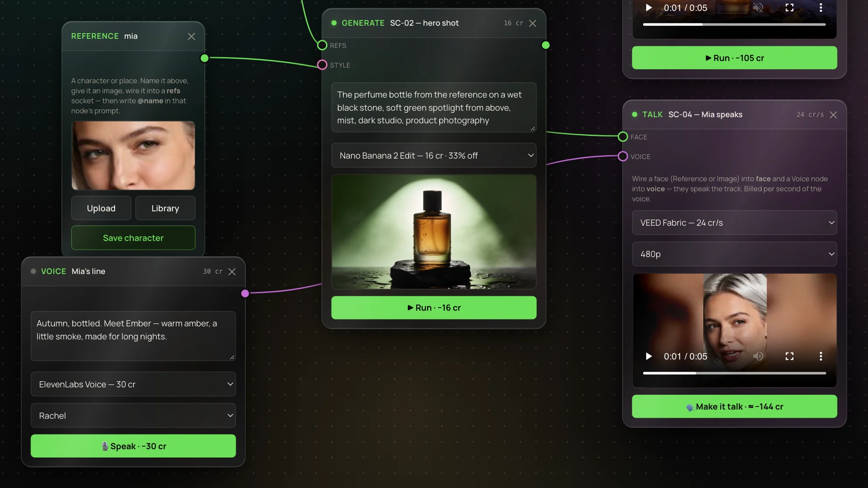
Task: Seek in the Mia speaks video progress bar
Action: coord(734,373)
